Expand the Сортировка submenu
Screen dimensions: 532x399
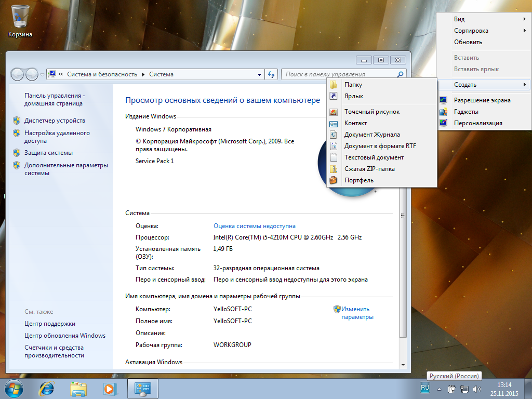pyautogui.click(x=484, y=31)
